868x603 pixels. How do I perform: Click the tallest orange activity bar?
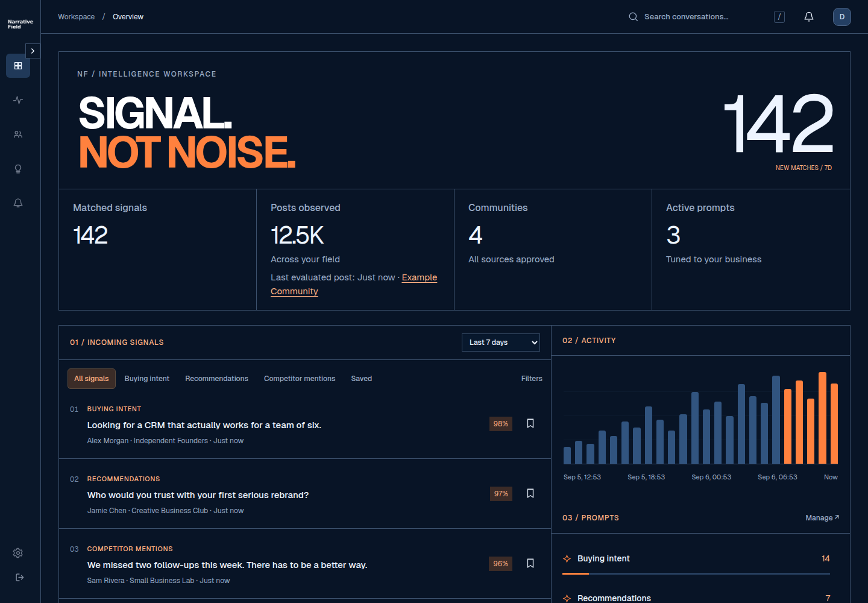pyautogui.click(x=822, y=418)
